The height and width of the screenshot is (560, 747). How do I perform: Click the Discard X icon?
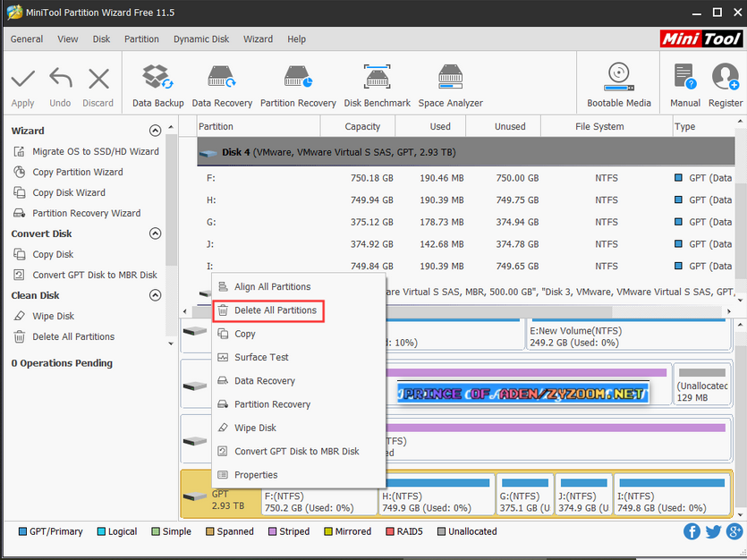click(x=98, y=79)
